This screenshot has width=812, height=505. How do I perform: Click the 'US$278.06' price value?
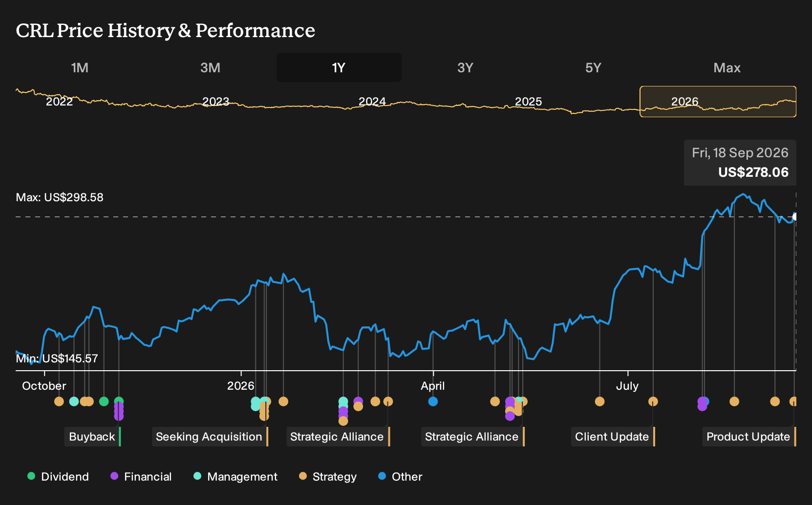point(753,172)
